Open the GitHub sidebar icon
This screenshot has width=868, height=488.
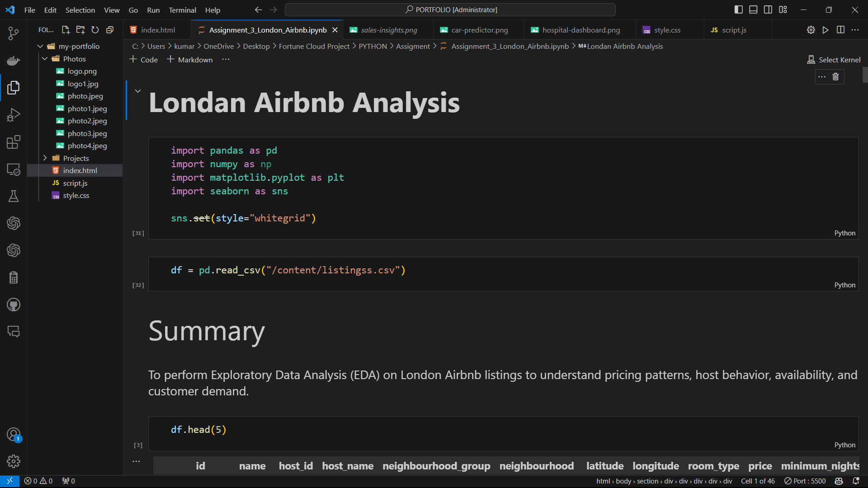coord(13,305)
